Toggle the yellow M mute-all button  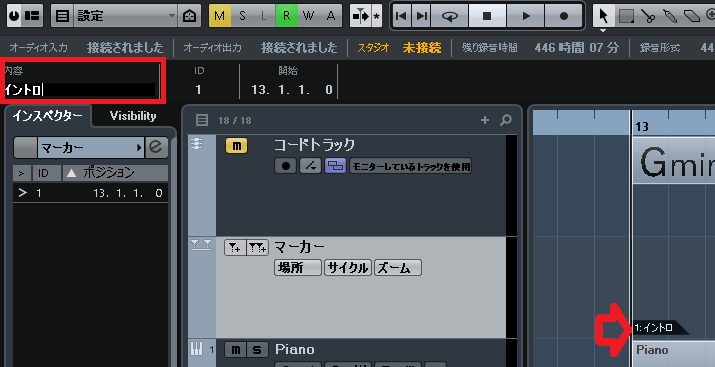tap(220, 16)
